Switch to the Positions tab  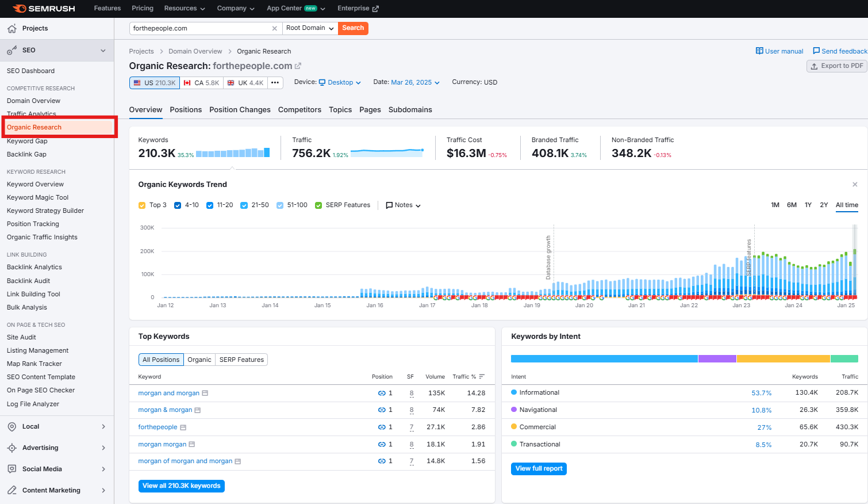tap(186, 110)
